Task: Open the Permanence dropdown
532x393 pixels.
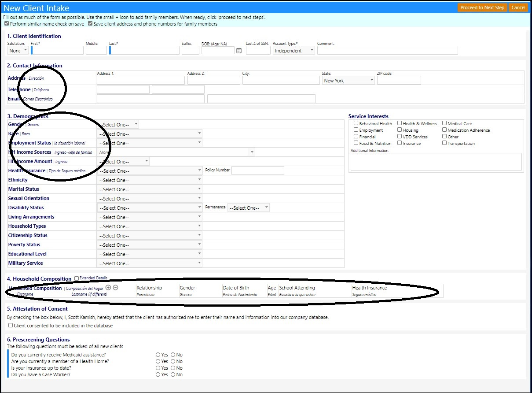Action: pos(249,208)
